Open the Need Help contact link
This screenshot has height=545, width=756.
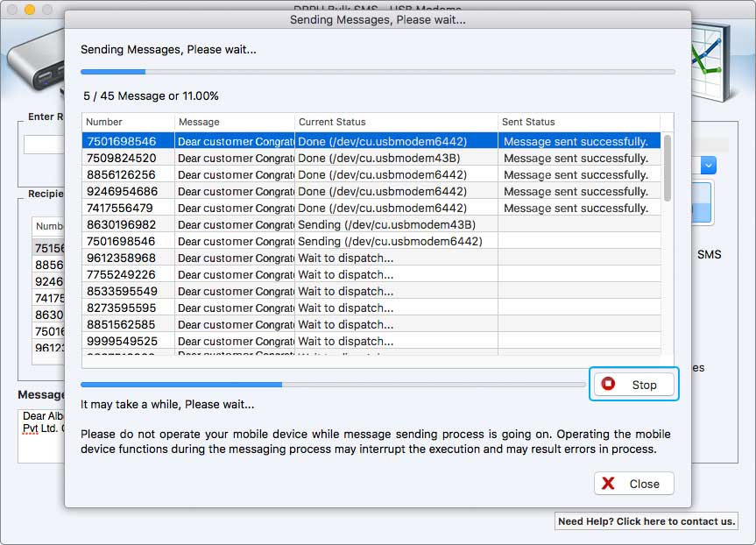coord(646,521)
